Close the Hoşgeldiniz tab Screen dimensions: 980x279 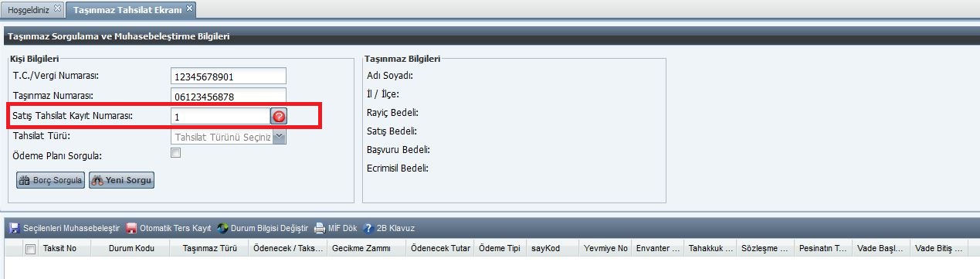click(57, 8)
